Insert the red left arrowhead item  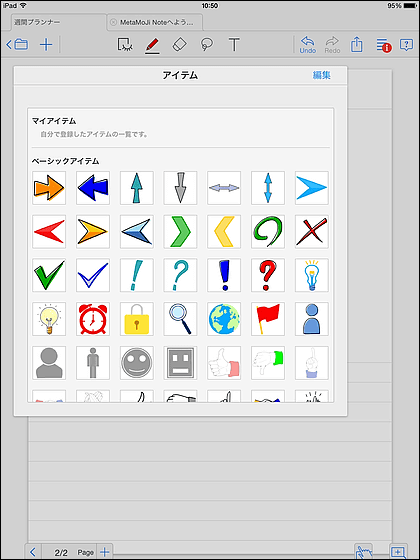point(49,232)
